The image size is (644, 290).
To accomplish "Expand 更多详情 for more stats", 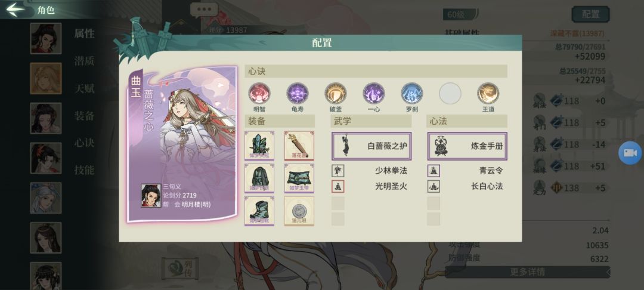I will [x=527, y=272].
